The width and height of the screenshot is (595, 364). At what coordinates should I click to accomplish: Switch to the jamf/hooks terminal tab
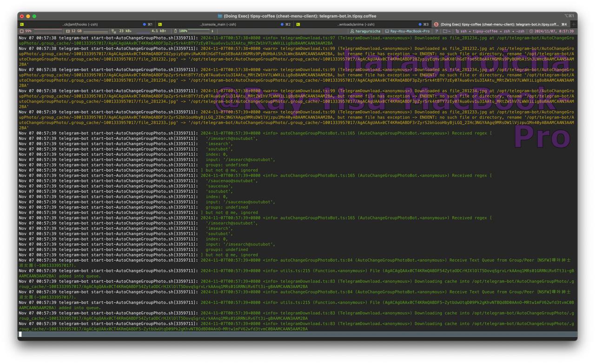click(x=80, y=24)
